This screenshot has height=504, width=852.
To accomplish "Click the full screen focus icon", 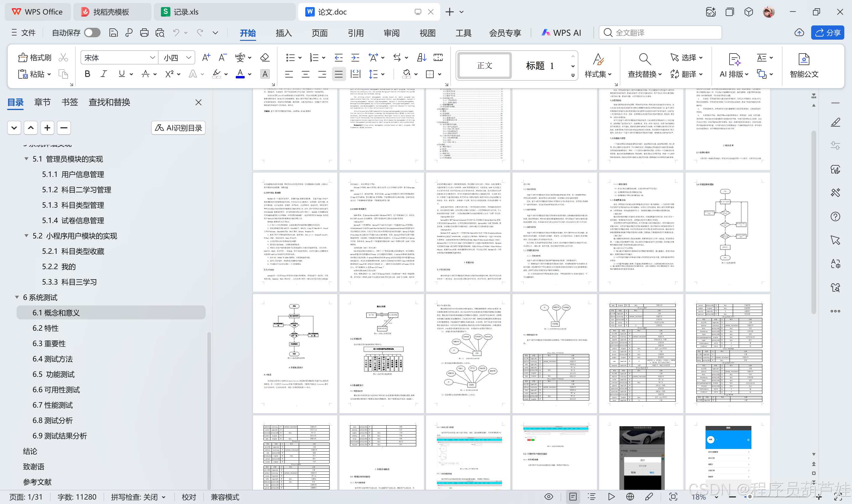I will pos(673,497).
